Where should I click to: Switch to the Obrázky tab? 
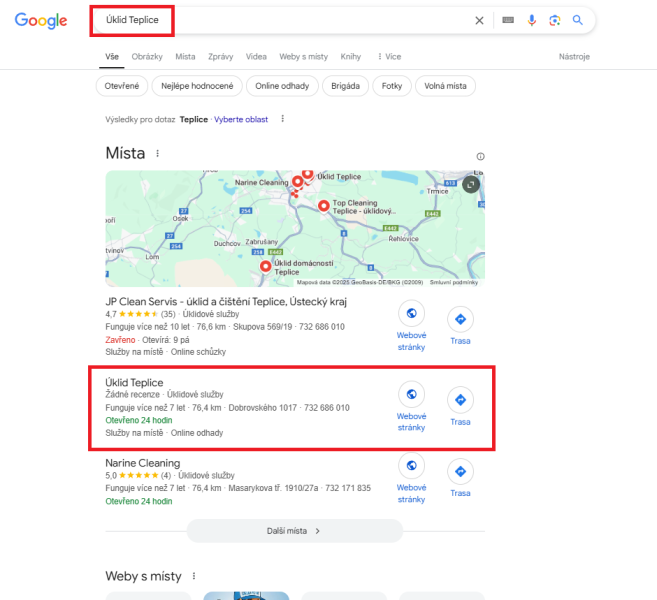click(x=147, y=57)
